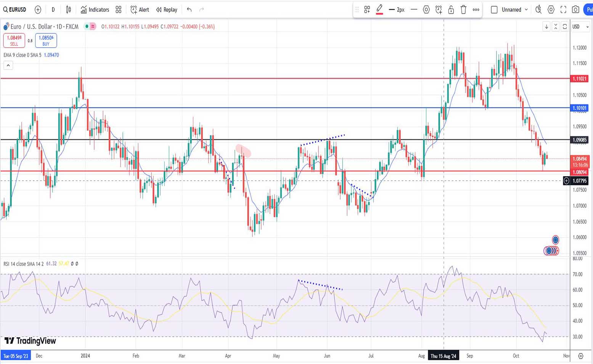Toggle the lock on the drawing
The width and height of the screenshot is (593, 364).
pos(451,10)
